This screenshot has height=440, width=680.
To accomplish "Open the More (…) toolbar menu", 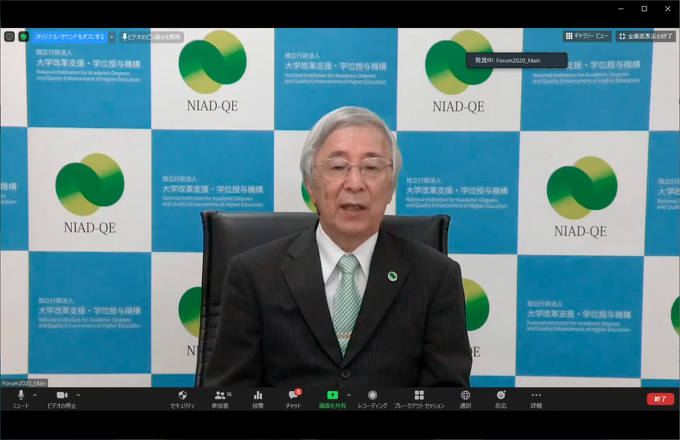I will pyautogui.click(x=536, y=397).
